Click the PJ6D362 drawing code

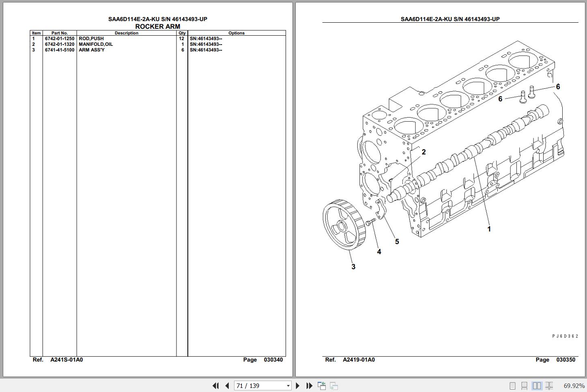coord(565,336)
